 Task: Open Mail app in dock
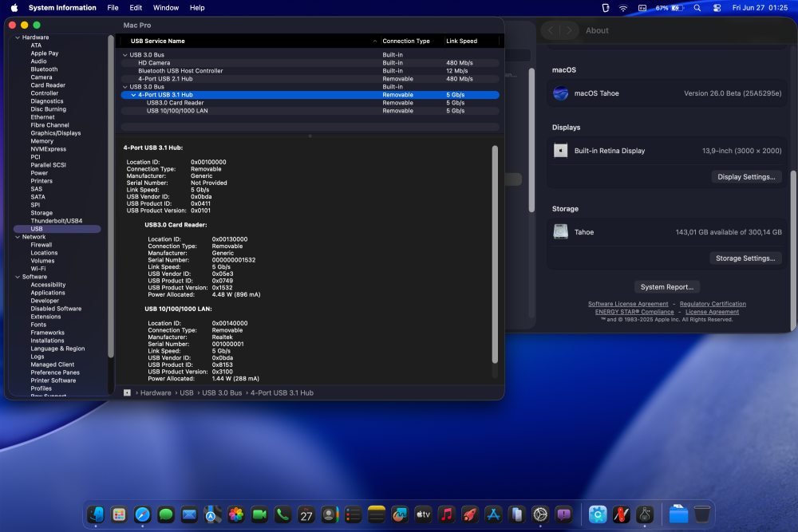point(189,514)
